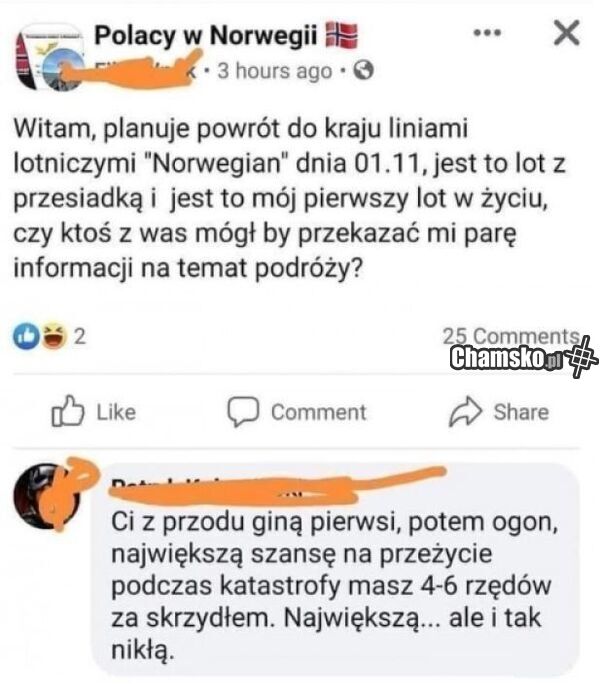Click the thumbs-up Like icon
This screenshot has width=600, height=700.
click(67, 411)
